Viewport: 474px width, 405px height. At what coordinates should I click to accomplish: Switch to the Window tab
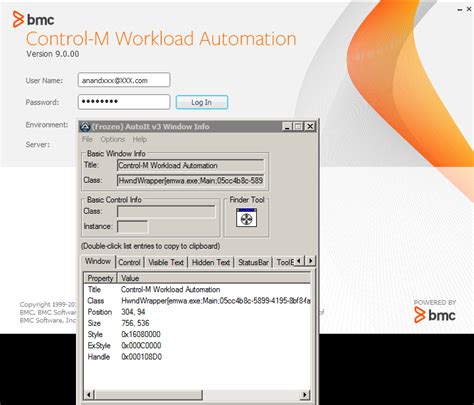click(x=98, y=261)
